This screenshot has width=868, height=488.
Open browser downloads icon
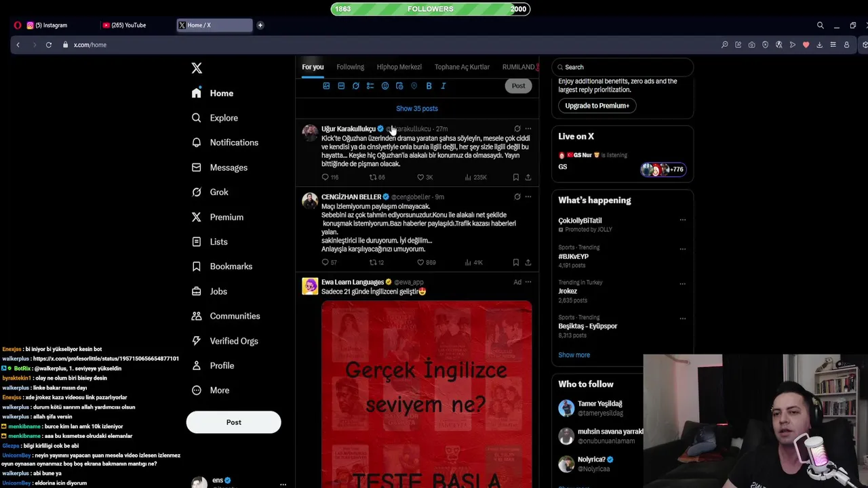[819, 45]
